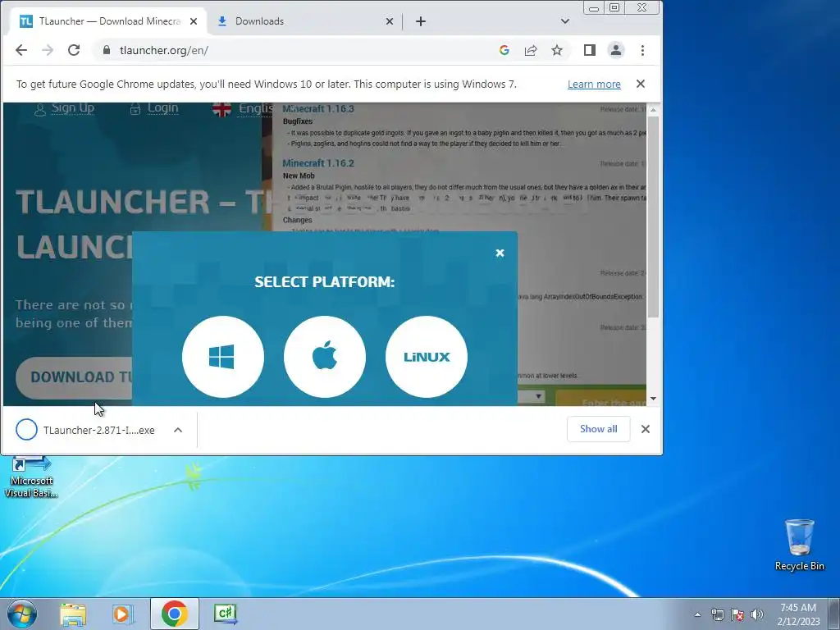Open Windows Explorer from taskbar

pyautogui.click(x=73, y=614)
